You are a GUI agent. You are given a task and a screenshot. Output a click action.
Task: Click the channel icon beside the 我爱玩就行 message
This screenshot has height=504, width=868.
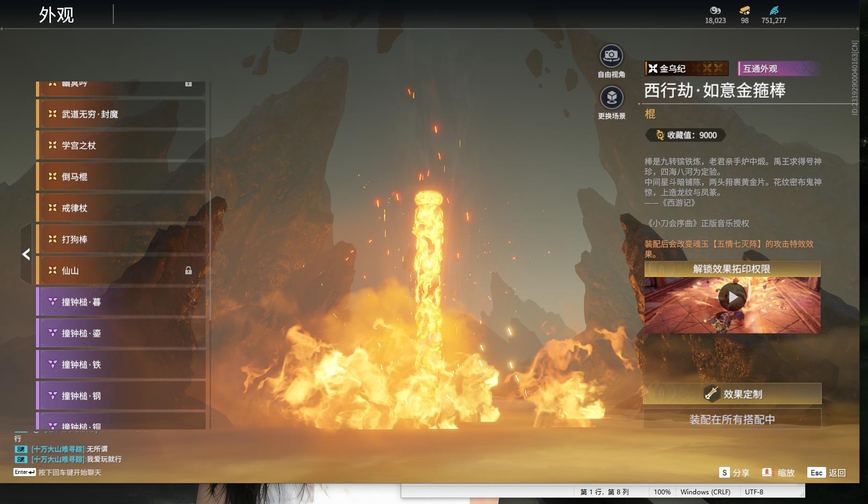click(20, 459)
